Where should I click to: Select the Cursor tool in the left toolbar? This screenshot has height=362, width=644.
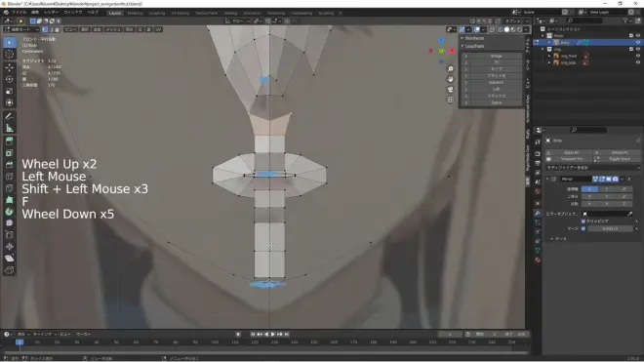tap(10, 55)
